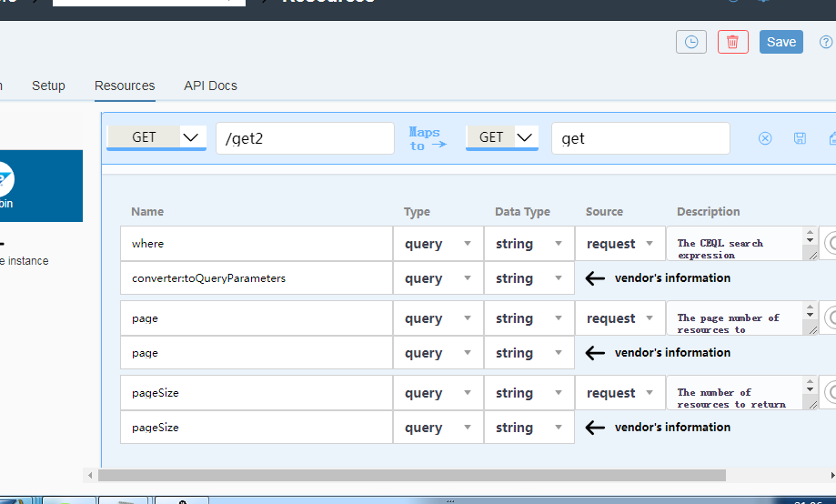Click the blue Save button
The width and height of the screenshot is (836, 504).
click(x=781, y=42)
